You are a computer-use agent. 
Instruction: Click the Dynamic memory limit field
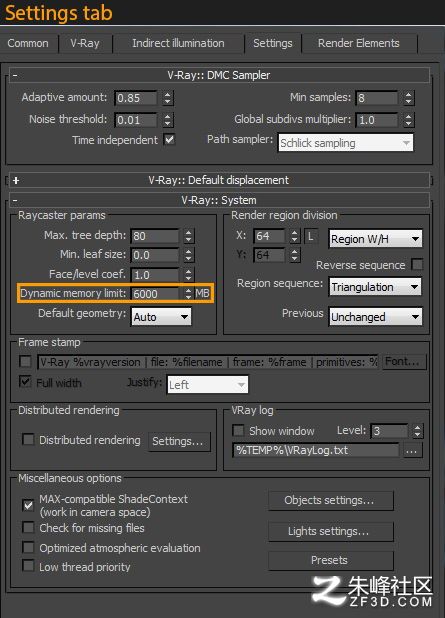(155, 294)
